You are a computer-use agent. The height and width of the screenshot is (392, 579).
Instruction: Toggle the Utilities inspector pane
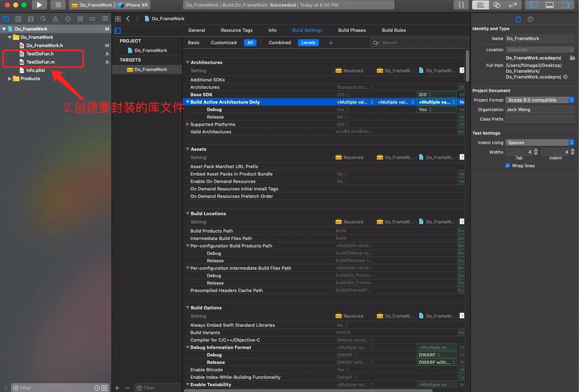point(566,5)
